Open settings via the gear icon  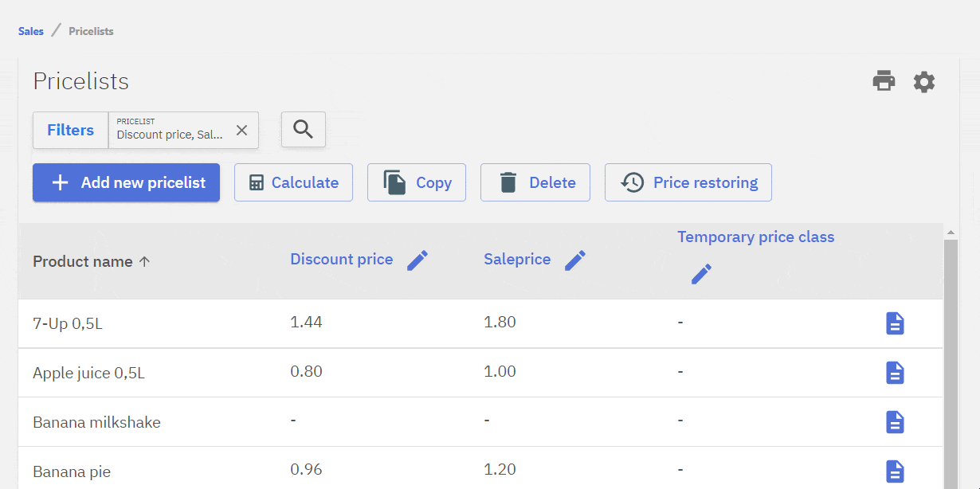(x=924, y=81)
